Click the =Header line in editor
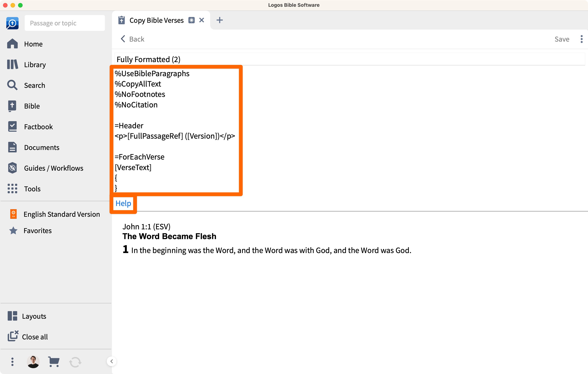The width and height of the screenshot is (588, 374). [129, 126]
